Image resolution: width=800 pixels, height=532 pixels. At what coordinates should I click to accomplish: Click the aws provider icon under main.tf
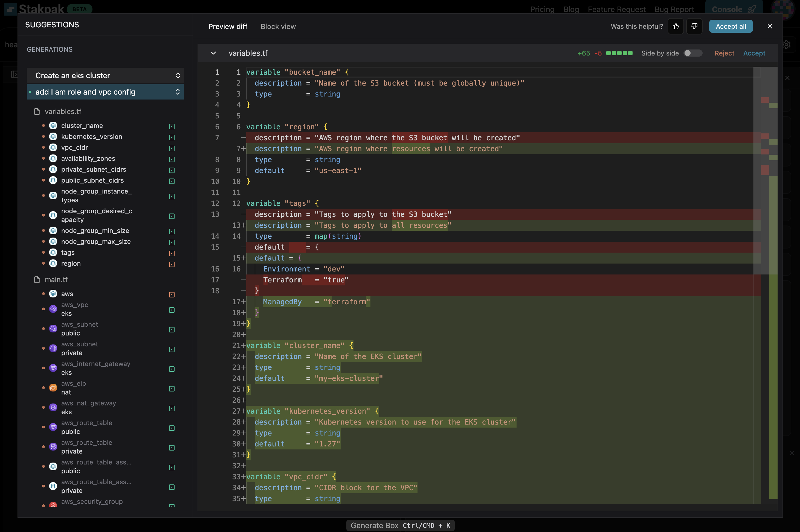(53, 294)
